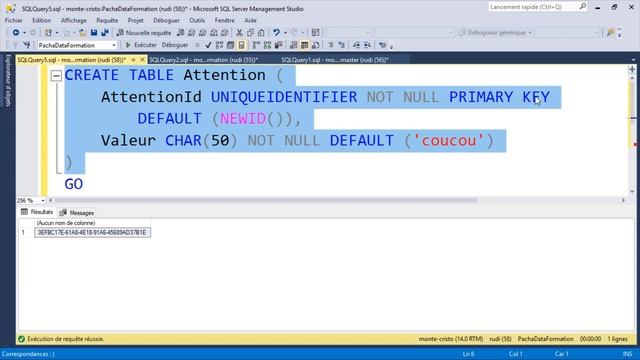Display the estimated execution plan icon
Viewport: 640px width, 360px height.
[x=219, y=45]
